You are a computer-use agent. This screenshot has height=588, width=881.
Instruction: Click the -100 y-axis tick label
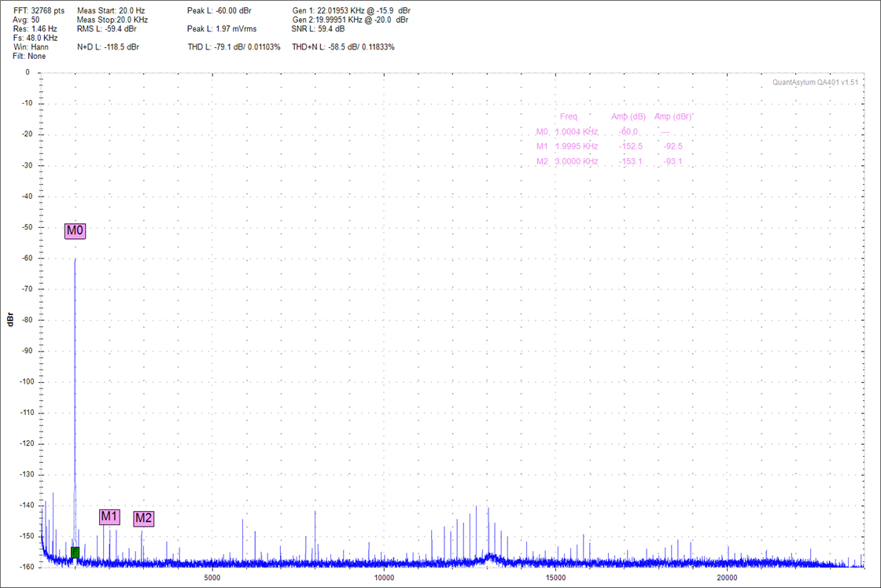[x=25, y=381]
